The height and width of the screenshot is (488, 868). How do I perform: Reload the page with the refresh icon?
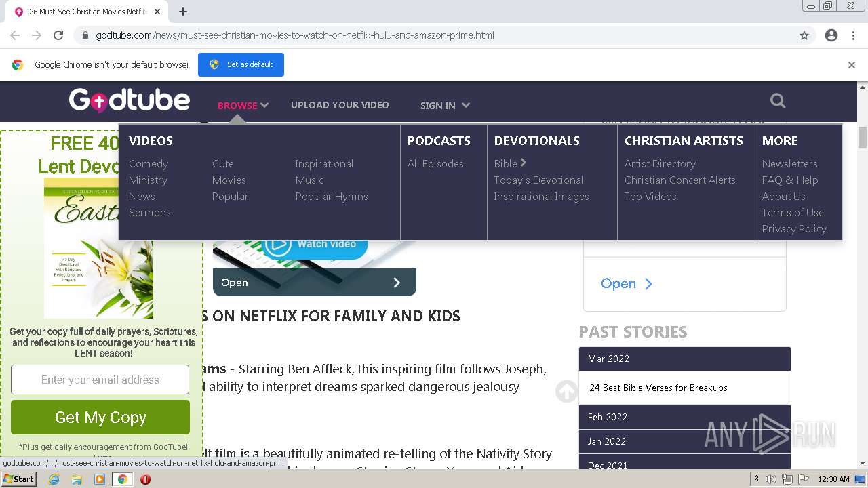(58, 35)
